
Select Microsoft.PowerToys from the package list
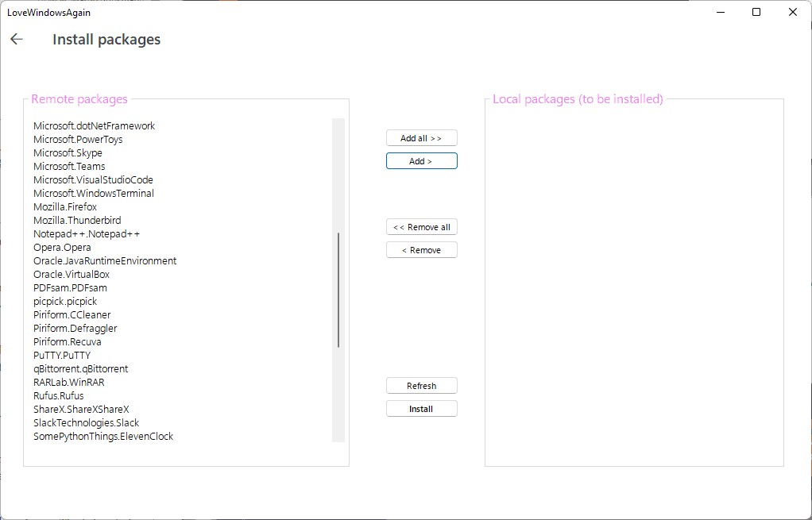[x=77, y=139]
